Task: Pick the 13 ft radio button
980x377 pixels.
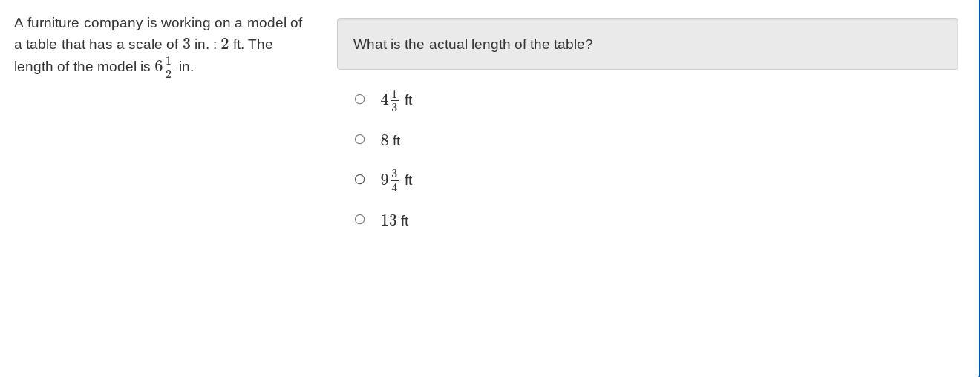Action: tap(359, 220)
